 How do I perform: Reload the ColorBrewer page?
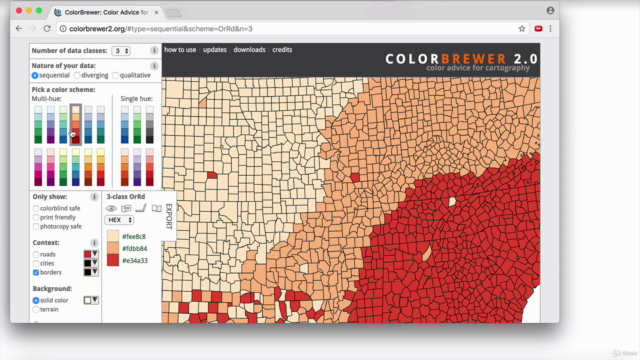pyautogui.click(x=47, y=29)
